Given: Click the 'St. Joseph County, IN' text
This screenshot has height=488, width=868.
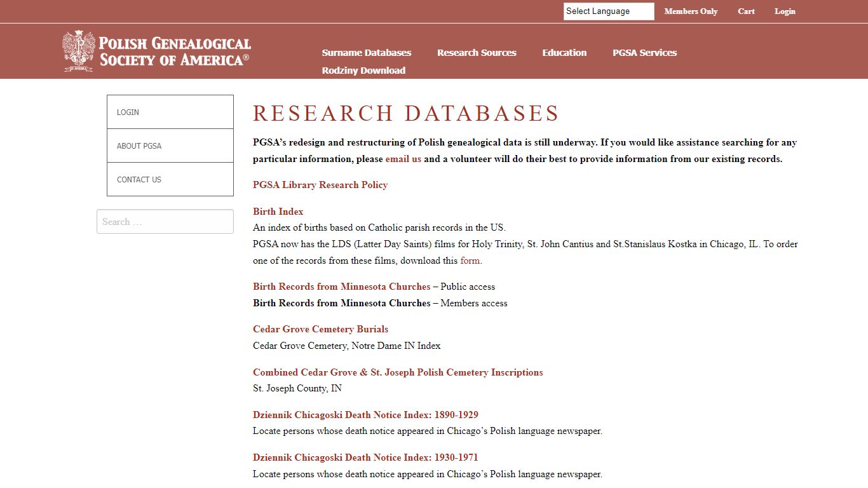Looking at the screenshot, I should [297, 388].
